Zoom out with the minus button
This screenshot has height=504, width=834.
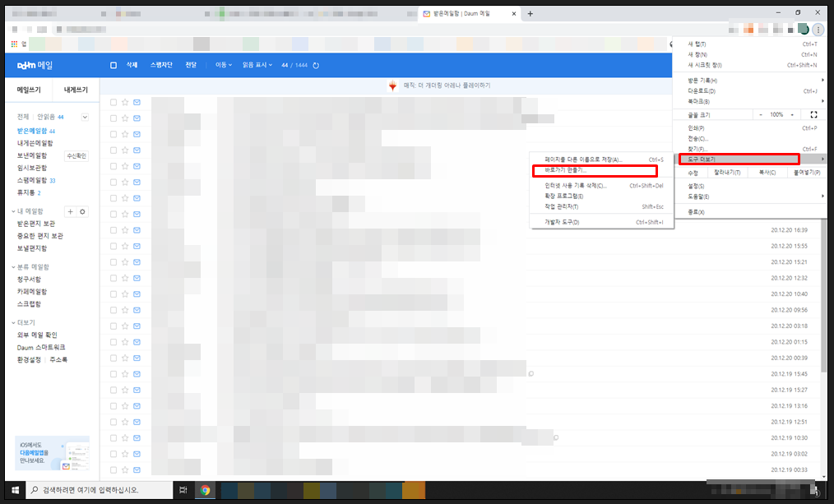pos(761,114)
